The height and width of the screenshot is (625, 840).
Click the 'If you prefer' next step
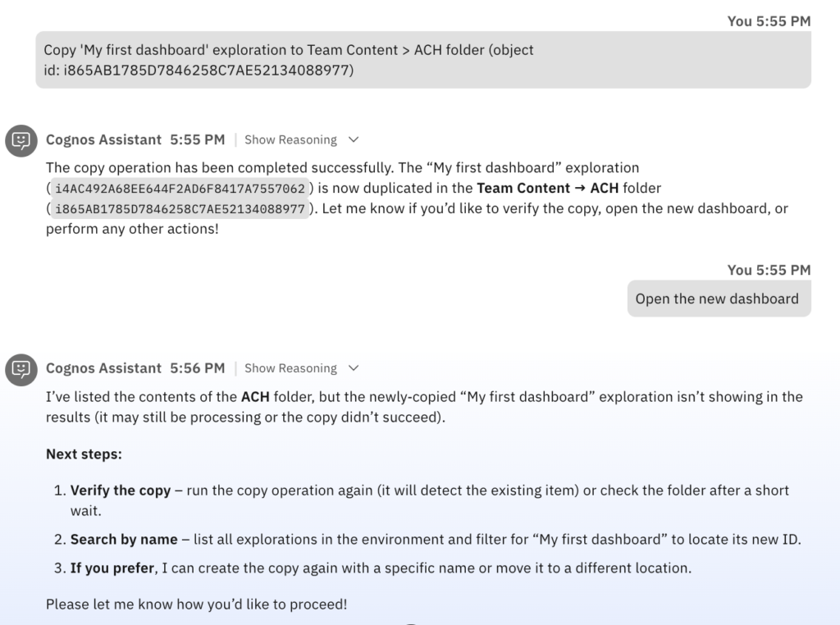tap(111, 568)
